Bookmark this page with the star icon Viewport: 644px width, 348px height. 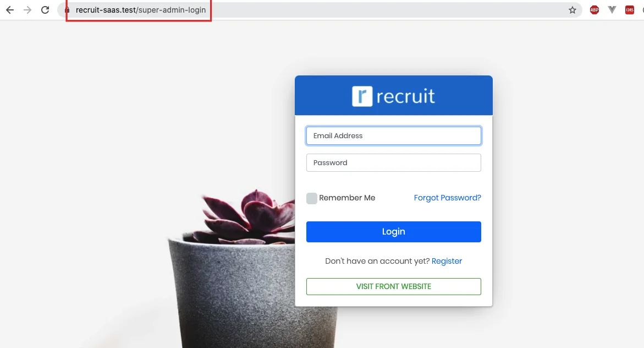click(x=572, y=10)
